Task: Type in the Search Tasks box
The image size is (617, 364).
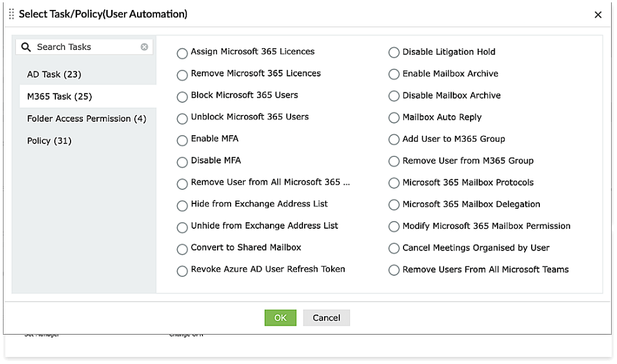Action: point(85,47)
